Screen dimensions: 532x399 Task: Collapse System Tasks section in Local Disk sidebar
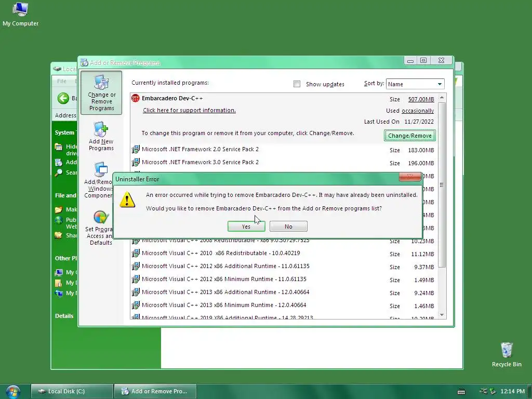pos(65,132)
